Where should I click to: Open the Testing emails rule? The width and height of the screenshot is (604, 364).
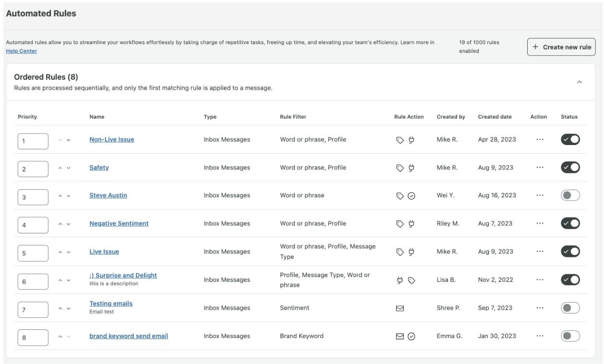[111, 303]
